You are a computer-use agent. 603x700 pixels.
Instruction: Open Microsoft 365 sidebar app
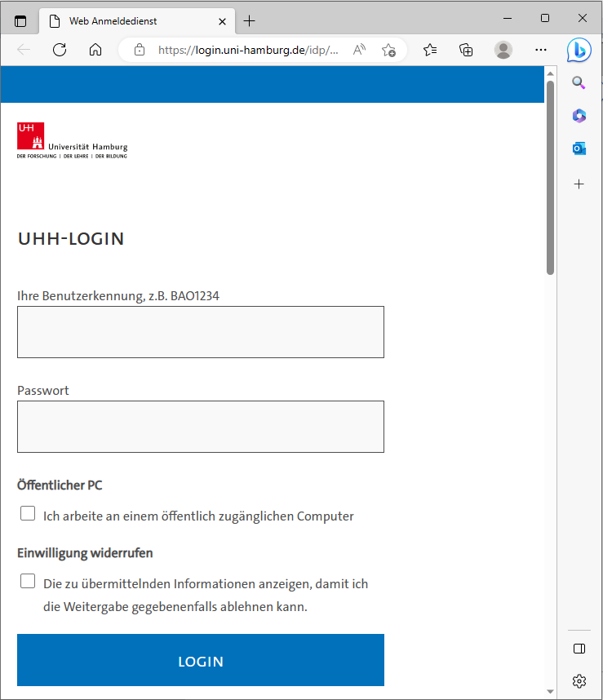pyautogui.click(x=579, y=116)
